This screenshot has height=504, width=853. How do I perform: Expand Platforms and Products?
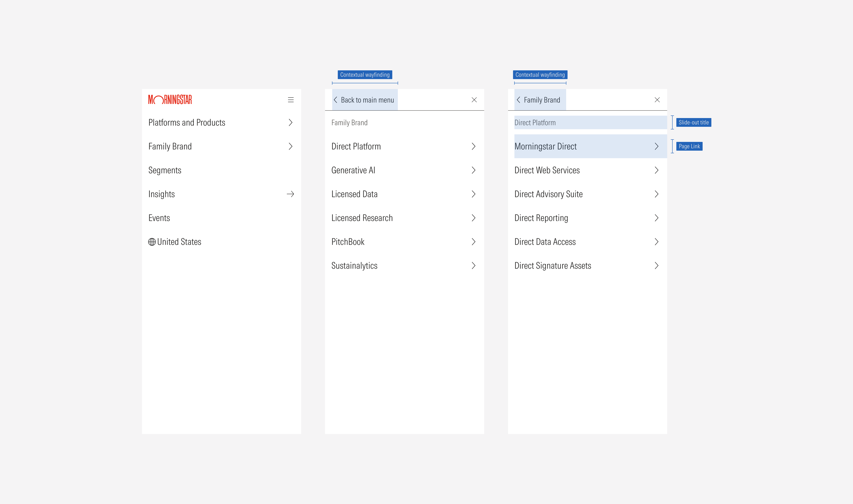pos(187,123)
